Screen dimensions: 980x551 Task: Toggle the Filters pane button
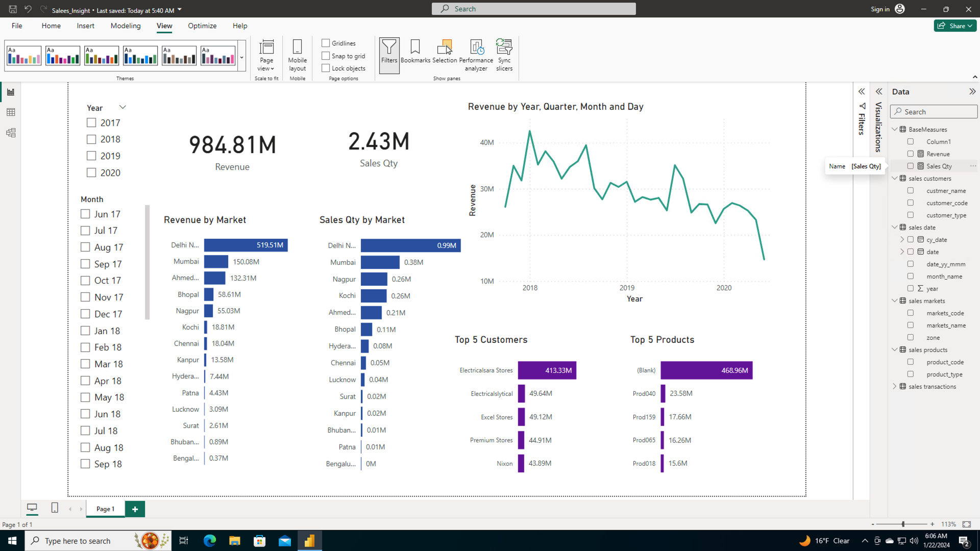coord(389,55)
